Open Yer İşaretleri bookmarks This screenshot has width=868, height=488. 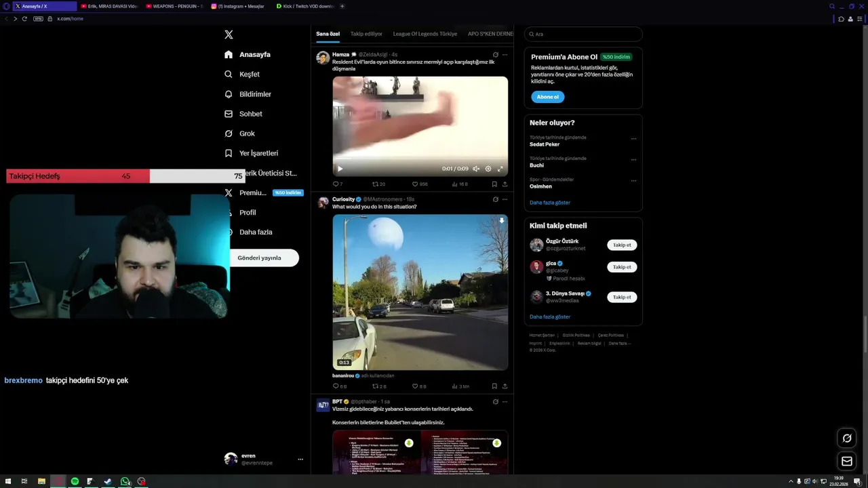[251, 153]
